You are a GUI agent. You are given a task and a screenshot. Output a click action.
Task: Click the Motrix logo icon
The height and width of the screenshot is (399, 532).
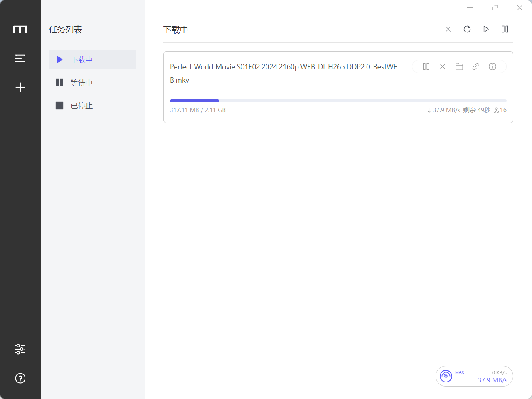20,30
